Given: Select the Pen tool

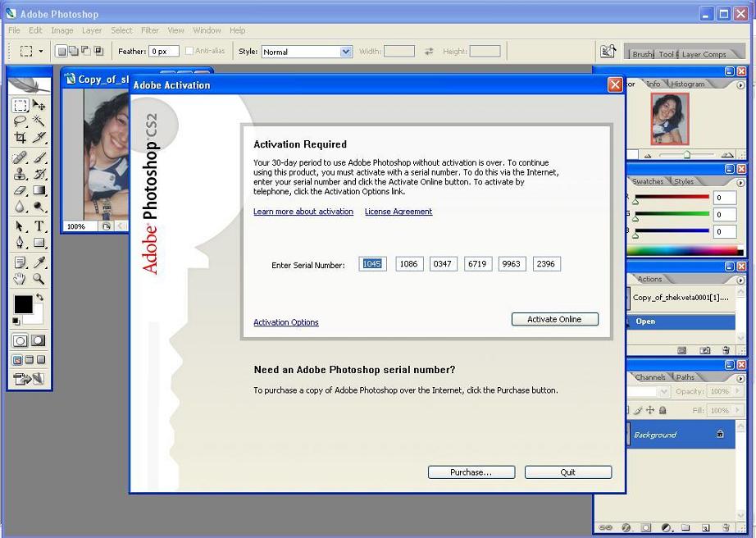Looking at the screenshot, I should click(x=20, y=243).
